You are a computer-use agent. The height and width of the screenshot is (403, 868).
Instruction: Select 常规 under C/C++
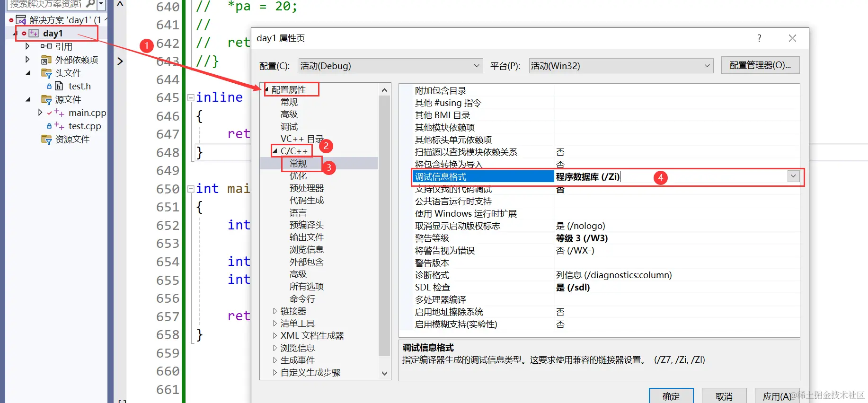pyautogui.click(x=298, y=164)
